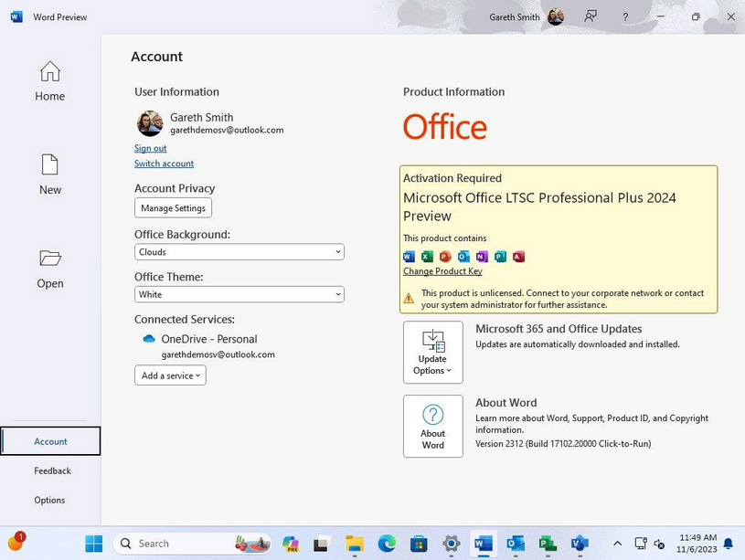Show hidden tray icons chevron

click(617, 544)
